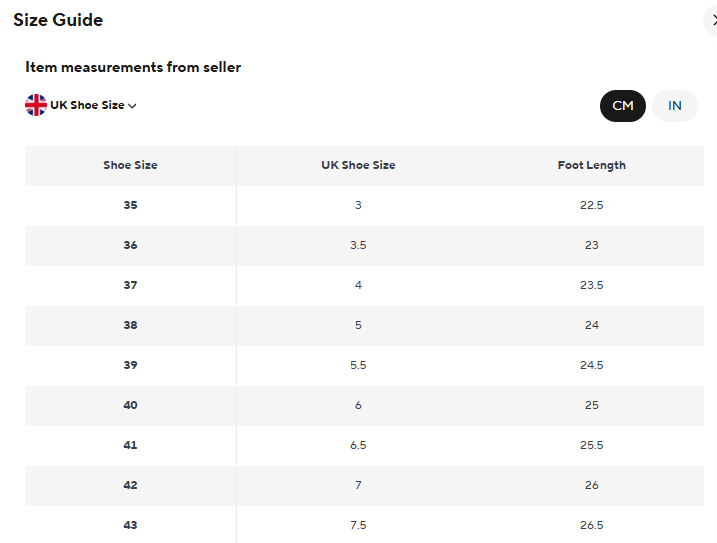The height and width of the screenshot is (543, 717).
Task: Click Item measurements from seller heading
Action: 133,67
